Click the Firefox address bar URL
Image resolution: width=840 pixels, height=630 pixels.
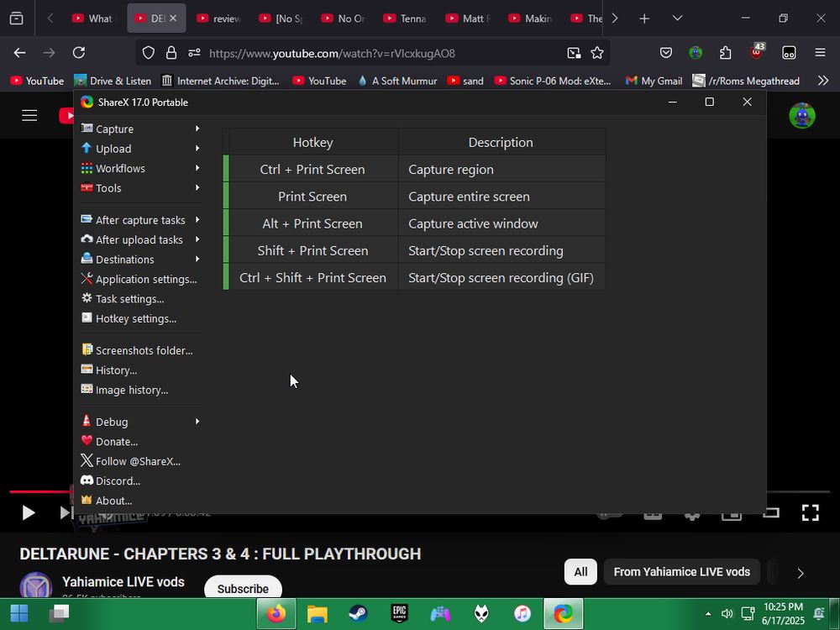pos(332,53)
